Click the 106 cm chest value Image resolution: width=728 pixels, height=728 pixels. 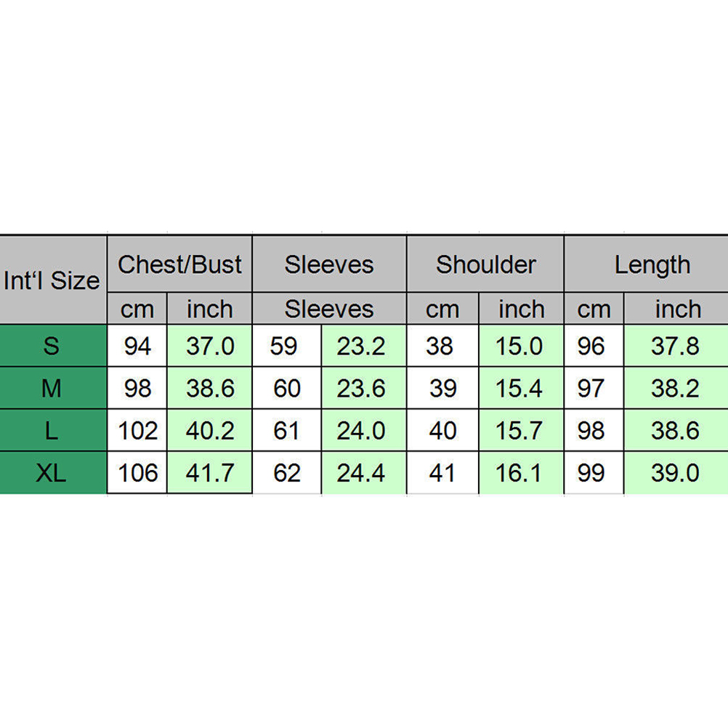tap(137, 474)
